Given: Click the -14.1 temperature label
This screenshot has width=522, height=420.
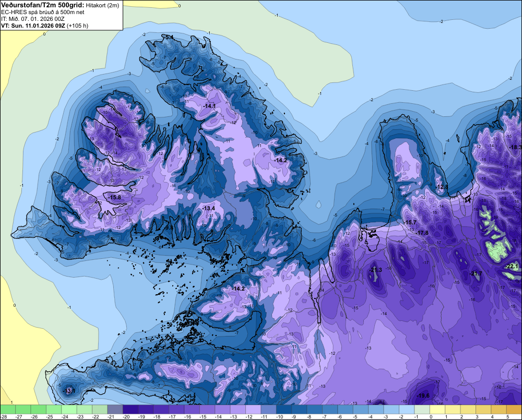Looking at the screenshot, I should click(x=209, y=106).
